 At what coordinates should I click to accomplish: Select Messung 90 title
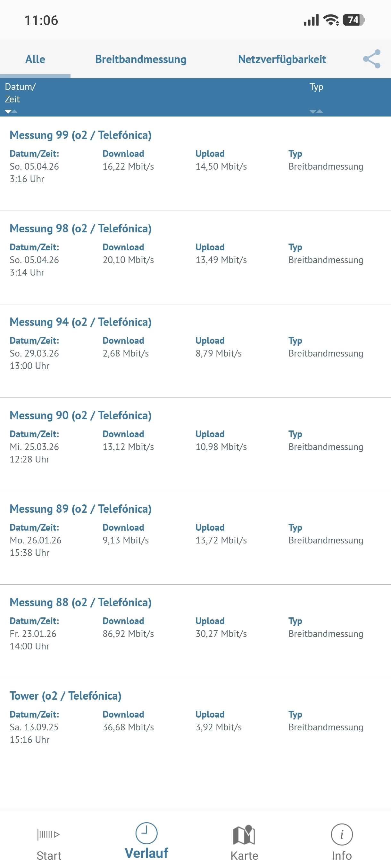80,415
